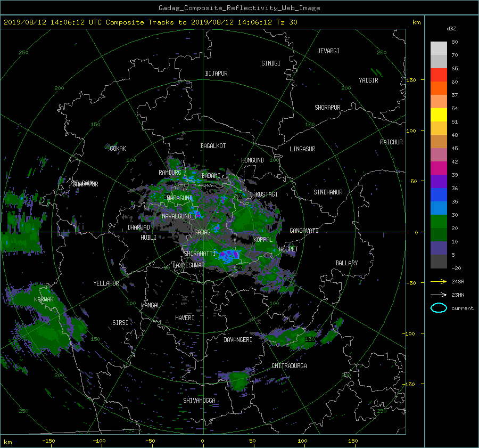
Task: Click the yellow 24SR arrow legend icon
Action: pos(439,282)
